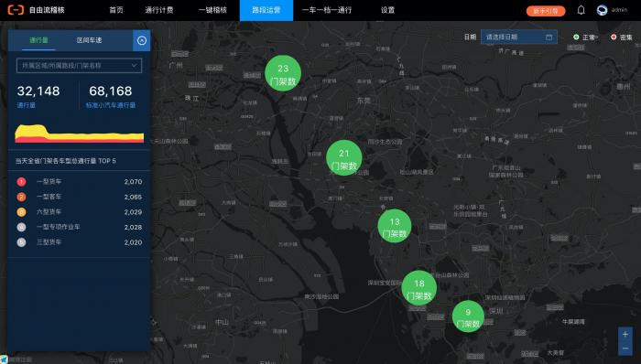
Task: Collapse the side panel with circle arrow
Action: [142, 40]
